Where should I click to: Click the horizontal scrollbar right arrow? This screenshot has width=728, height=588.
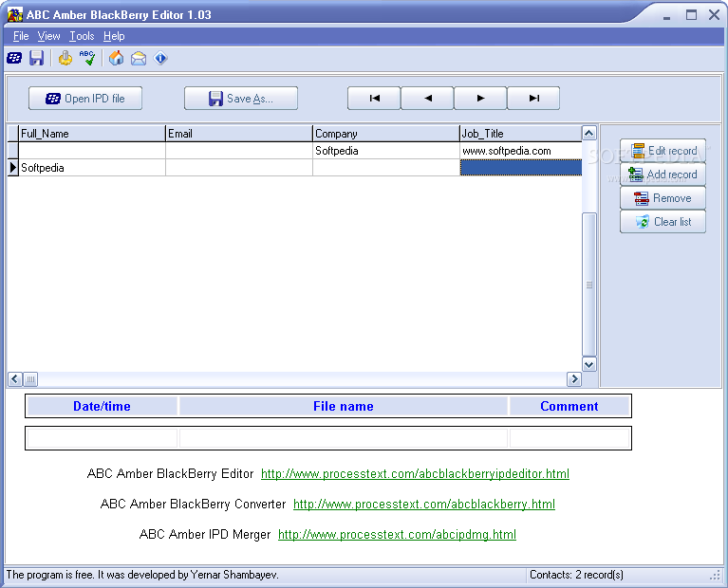click(x=574, y=379)
